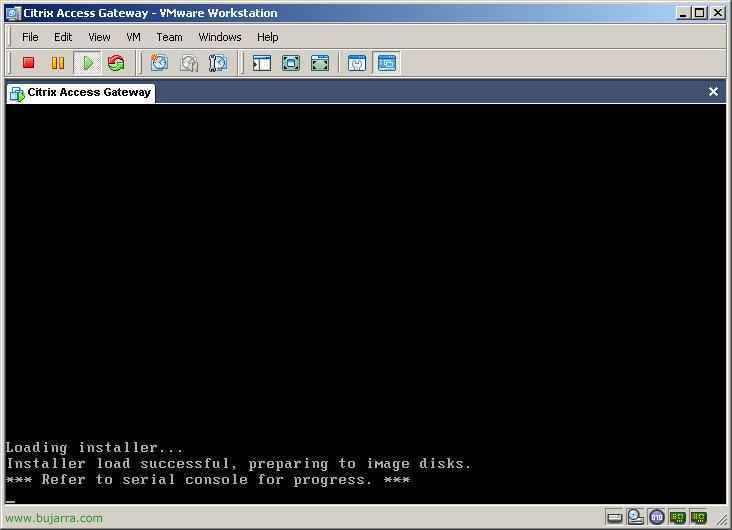Click the Quick Switch mode icon
This screenshot has width=732, height=530.
[320, 63]
